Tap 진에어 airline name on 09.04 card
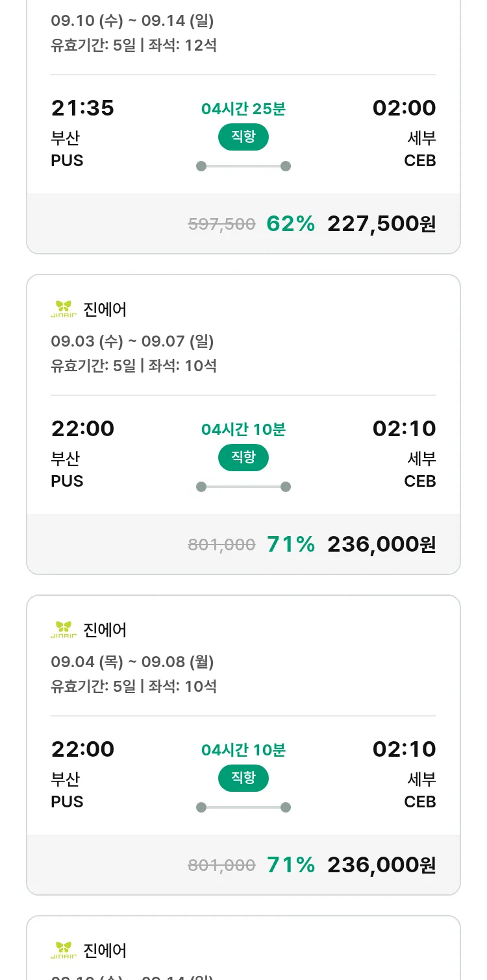487x980 pixels. 105,630
